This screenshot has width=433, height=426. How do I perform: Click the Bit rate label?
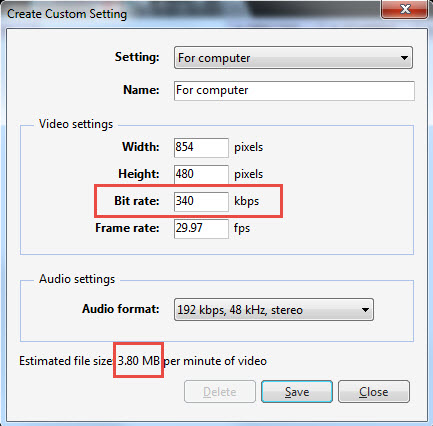pos(137,201)
